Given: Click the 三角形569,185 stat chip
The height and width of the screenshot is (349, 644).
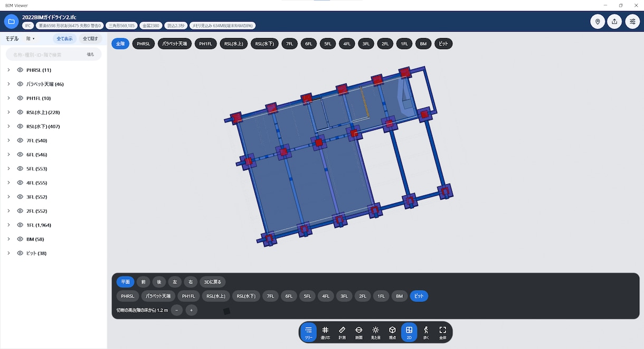Looking at the screenshot, I should tap(122, 25).
